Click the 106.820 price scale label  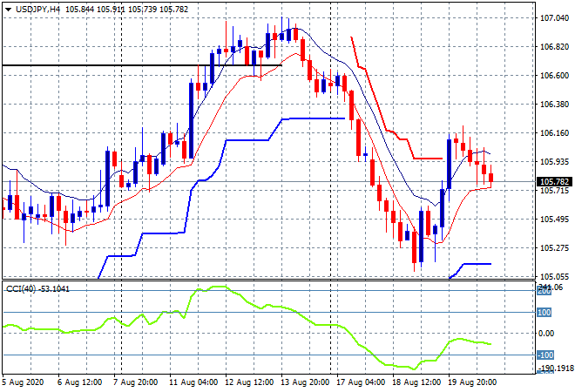point(554,47)
